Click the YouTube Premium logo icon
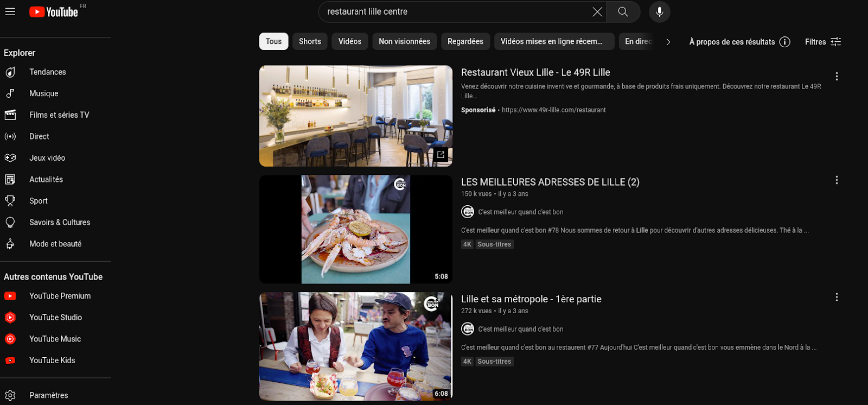This screenshot has height=405, width=868. (x=10, y=296)
